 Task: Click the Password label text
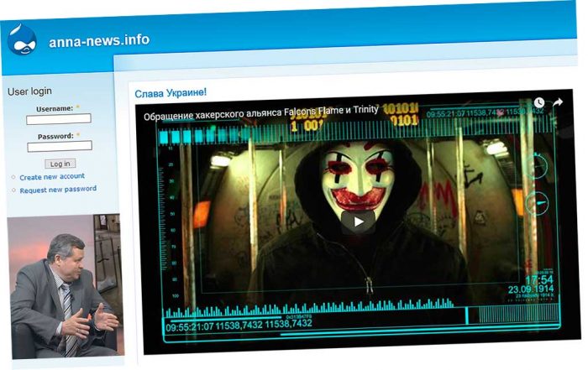(55, 135)
